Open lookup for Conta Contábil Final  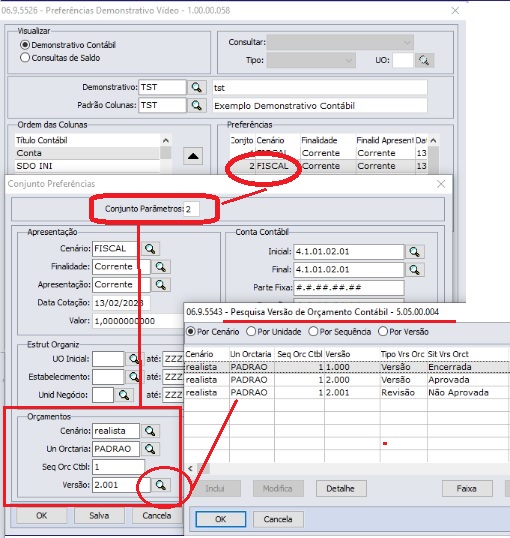(415, 270)
